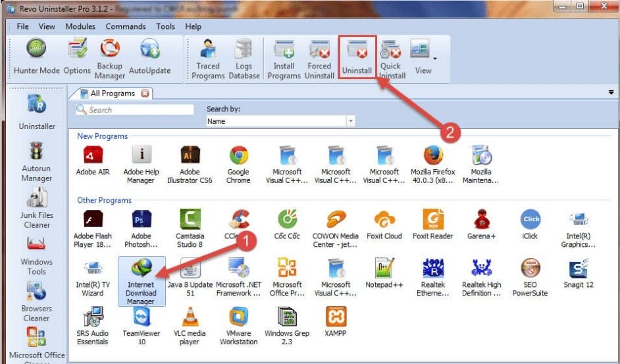Select Adobe Photoshop program
Viewport: 620px width, 364px height.
[141, 228]
